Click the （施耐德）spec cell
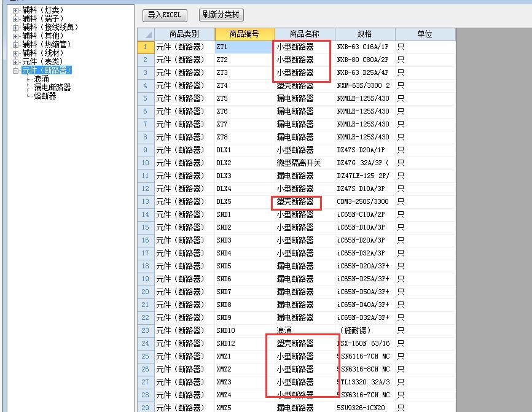The image size is (532, 412). pos(365,330)
